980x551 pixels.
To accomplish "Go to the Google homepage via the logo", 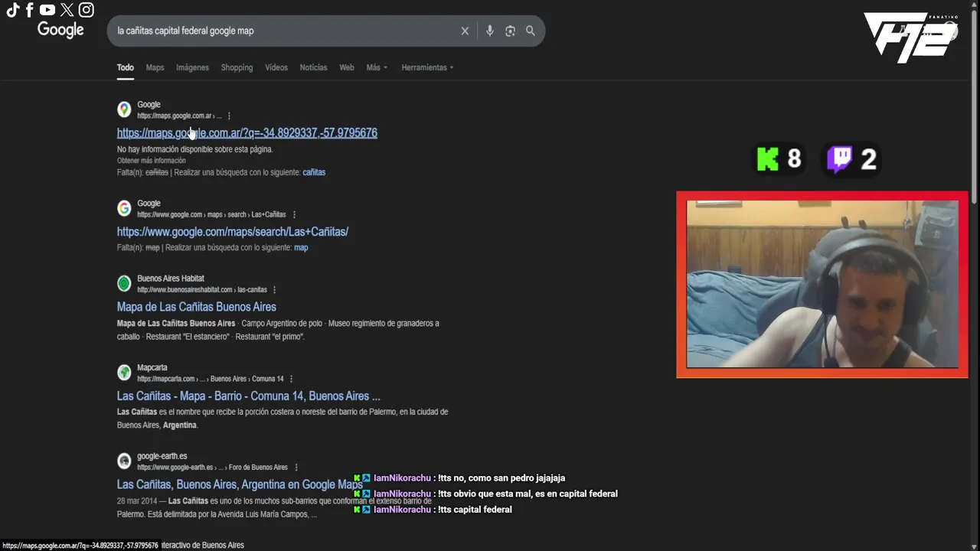I will point(60,30).
